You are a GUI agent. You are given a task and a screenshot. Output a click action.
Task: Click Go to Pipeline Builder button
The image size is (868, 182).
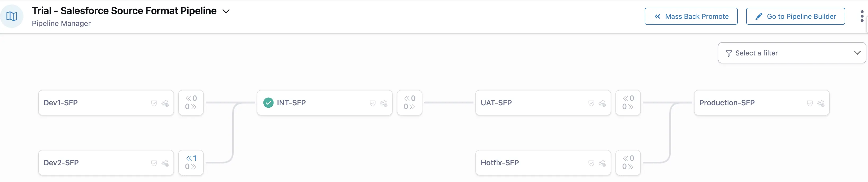[795, 16]
